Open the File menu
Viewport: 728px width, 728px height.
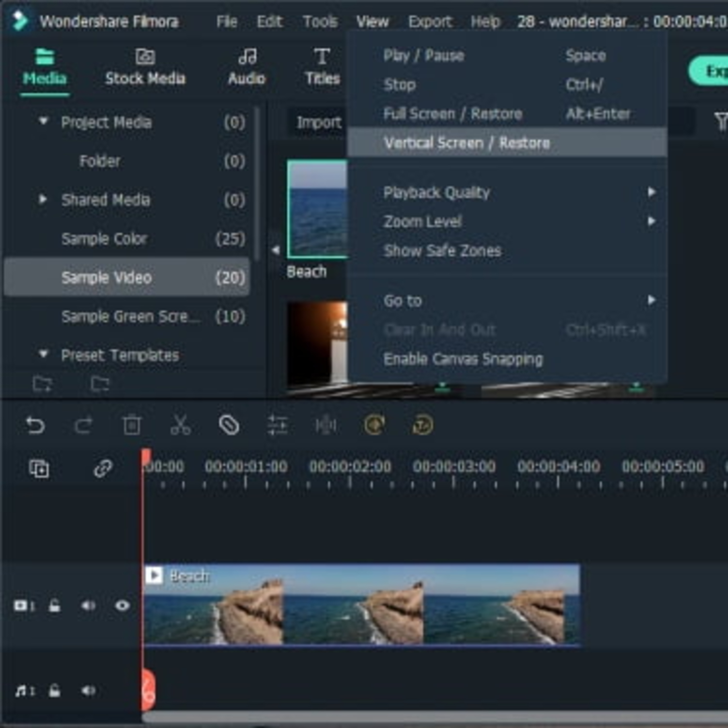pos(227,22)
